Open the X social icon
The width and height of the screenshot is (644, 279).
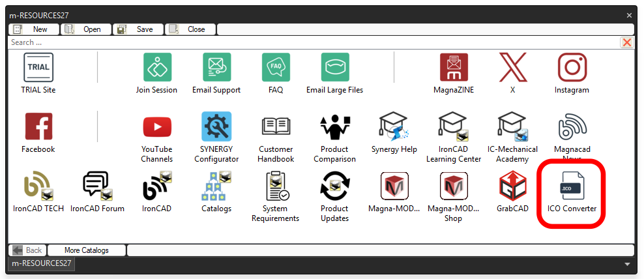coord(512,67)
